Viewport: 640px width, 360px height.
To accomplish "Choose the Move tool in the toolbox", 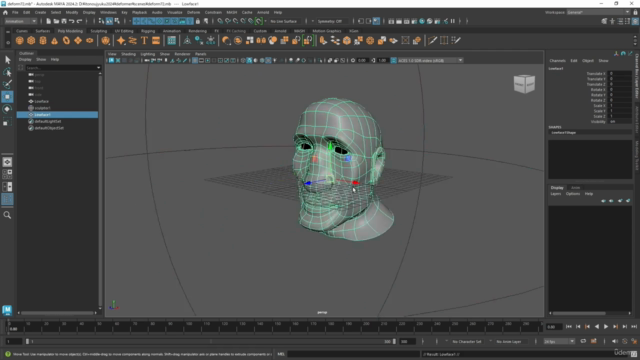I will point(7,97).
